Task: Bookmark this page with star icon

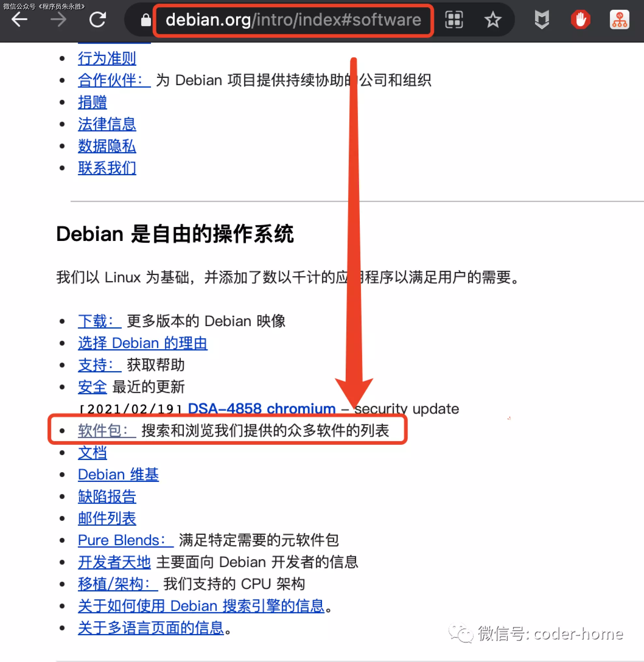Action: click(x=492, y=20)
